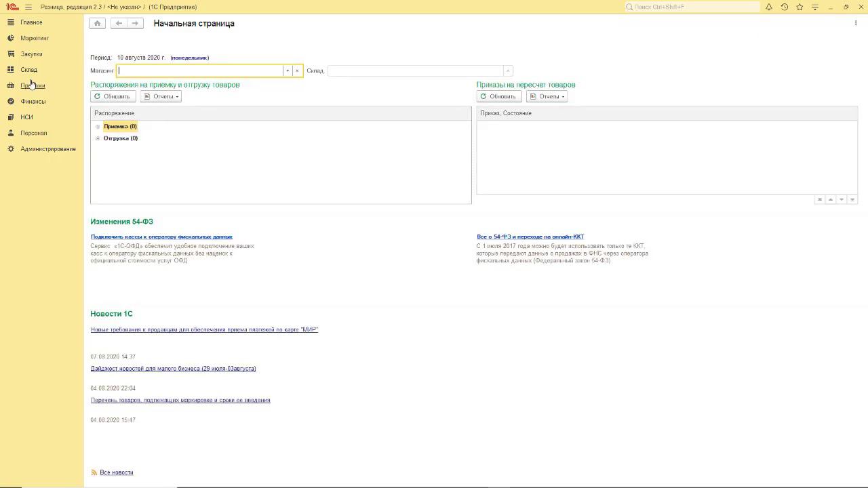Clear the Склад field with its x button
The width and height of the screenshot is (868, 488).
[x=507, y=70]
